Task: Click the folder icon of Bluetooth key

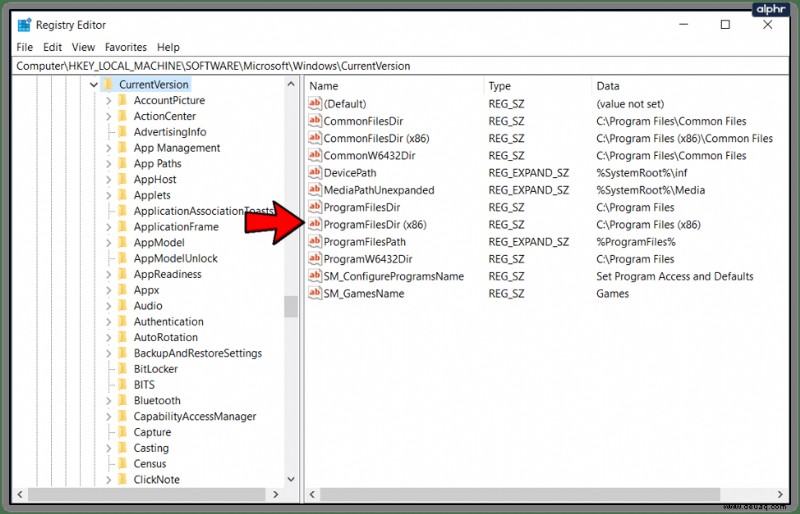Action: [x=122, y=400]
